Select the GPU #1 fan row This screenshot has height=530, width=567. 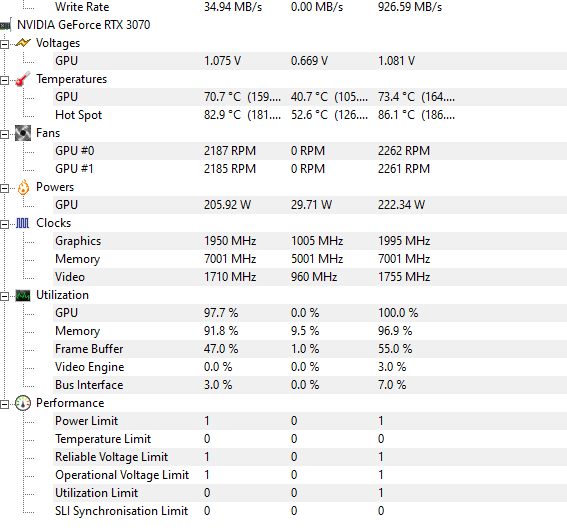tap(310, 169)
